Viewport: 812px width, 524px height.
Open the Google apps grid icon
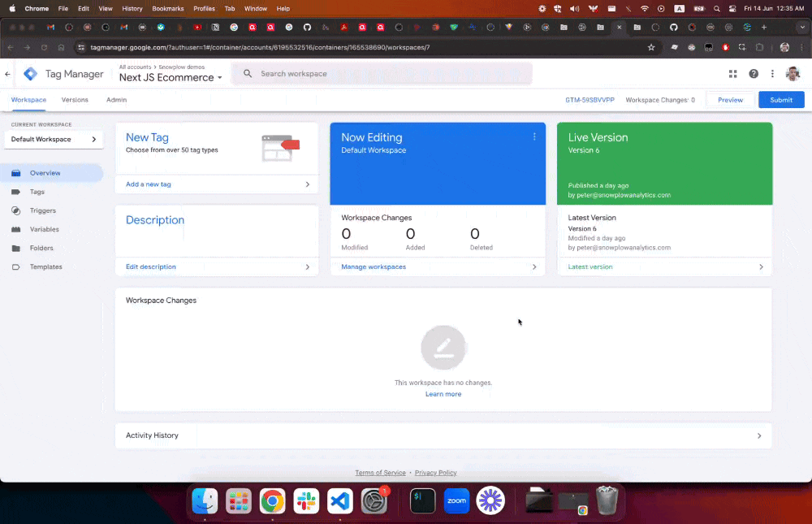733,74
